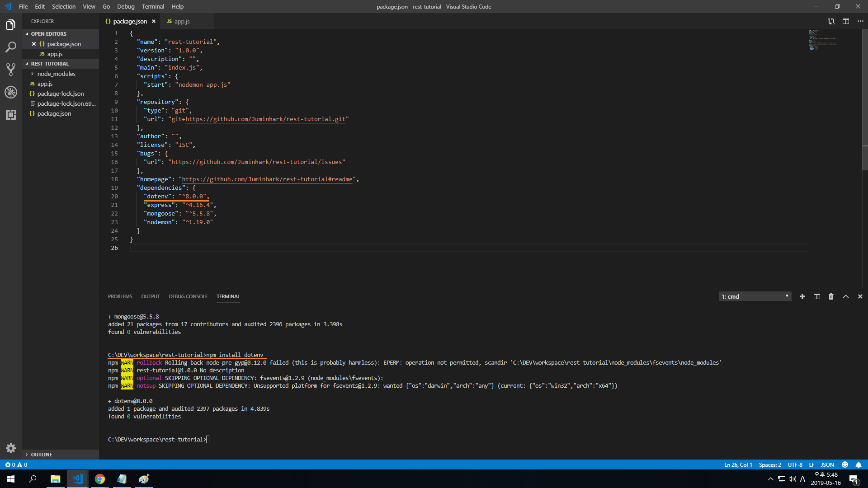Open the terminal selector dropdown '1: cmd'
868x488 pixels.
click(x=755, y=296)
